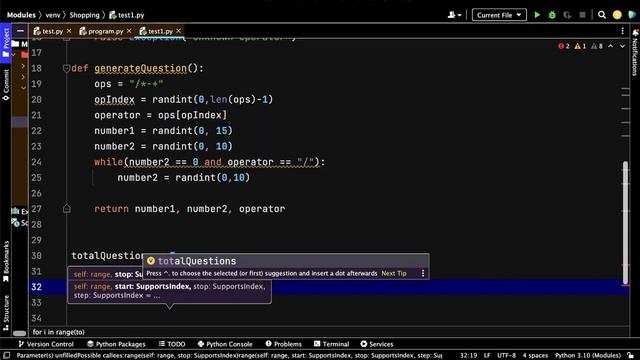Screen dimensions: 640x360
Task: Close the test1.py tab
Action: (178, 31)
